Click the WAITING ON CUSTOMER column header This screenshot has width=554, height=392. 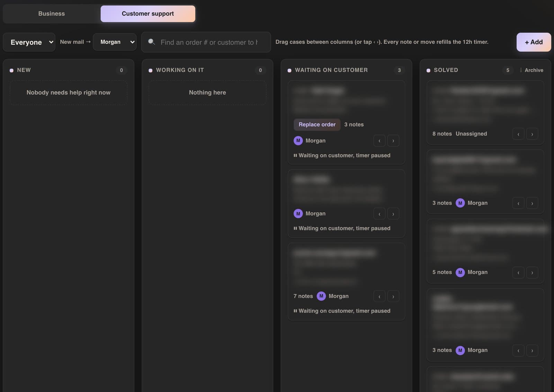pyautogui.click(x=331, y=70)
